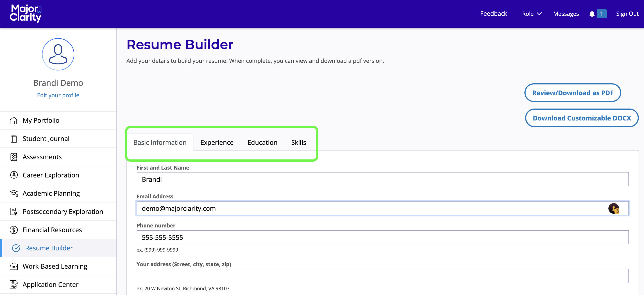Open the Edit your profile link
Screen dimensions: 644x295
tap(58, 95)
